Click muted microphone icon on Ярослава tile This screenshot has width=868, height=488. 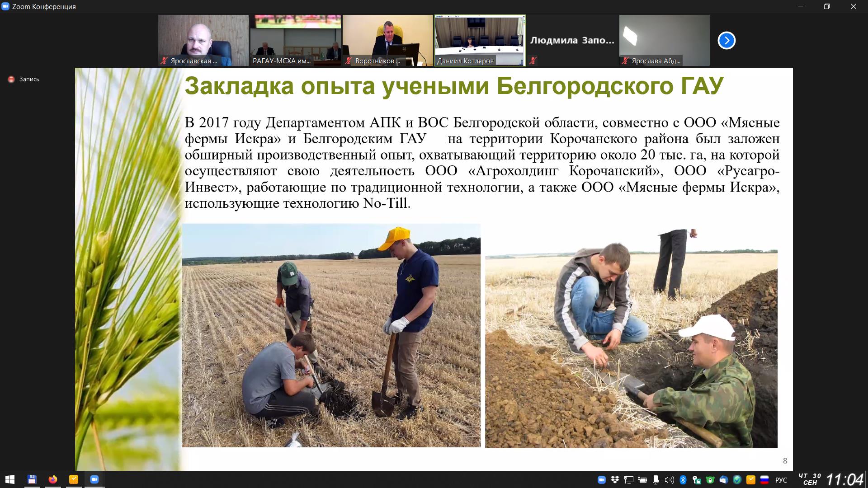625,61
